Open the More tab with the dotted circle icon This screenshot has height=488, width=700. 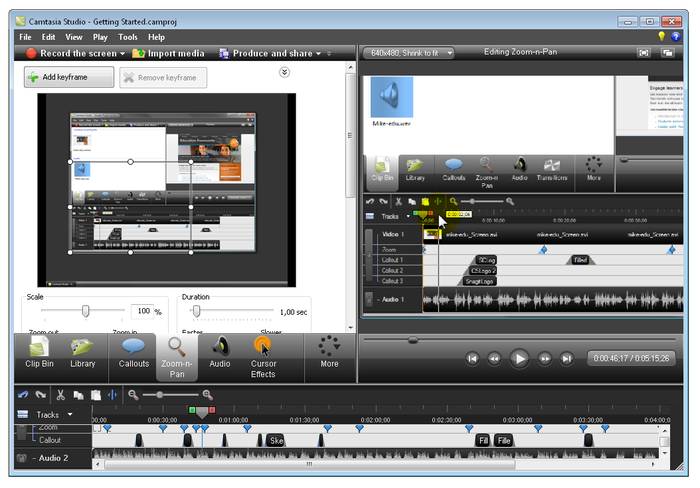coord(329,356)
